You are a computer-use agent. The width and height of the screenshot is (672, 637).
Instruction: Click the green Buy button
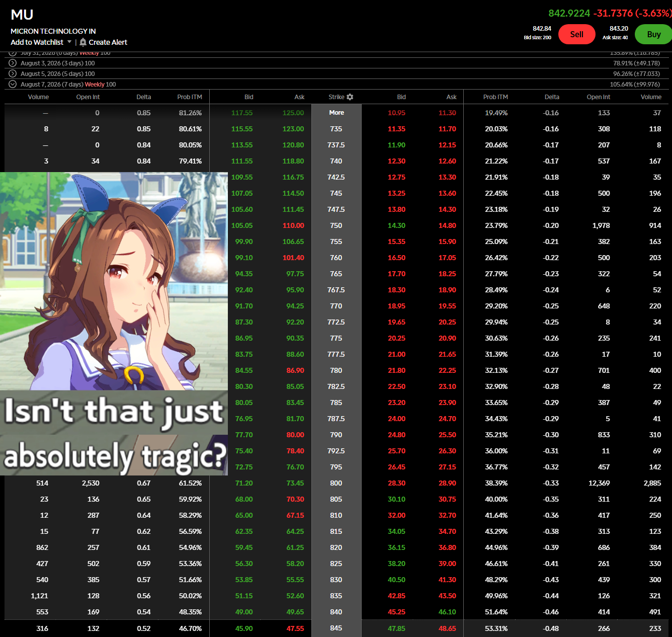tap(653, 34)
